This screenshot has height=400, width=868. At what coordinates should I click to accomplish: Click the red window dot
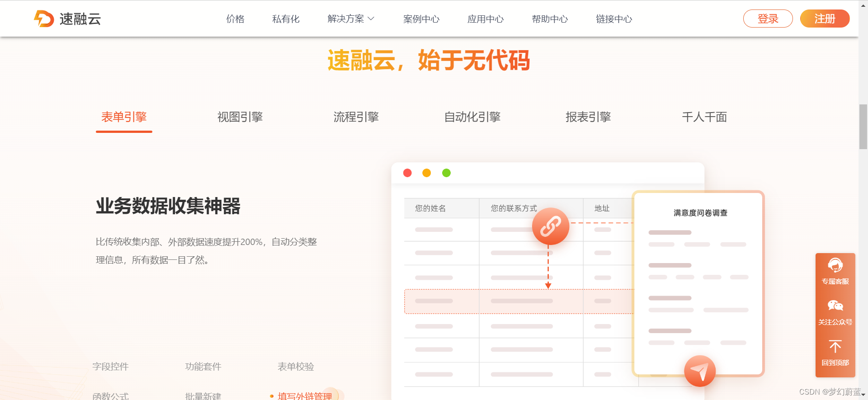pos(407,173)
